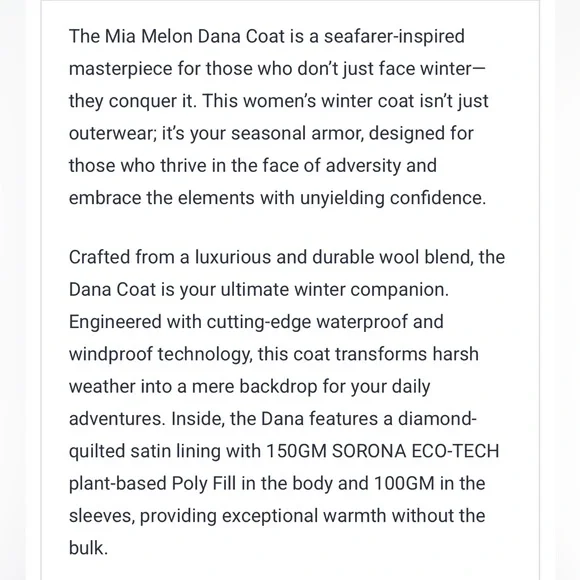The width and height of the screenshot is (580, 580).
Task: Click the text "SORONA ECO-TECH"
Action: (416, 451)
